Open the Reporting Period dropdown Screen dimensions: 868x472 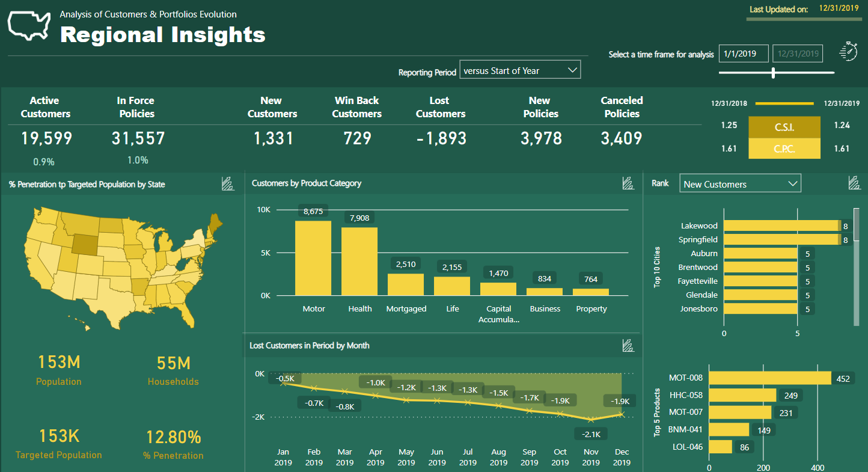pos(520,70)
